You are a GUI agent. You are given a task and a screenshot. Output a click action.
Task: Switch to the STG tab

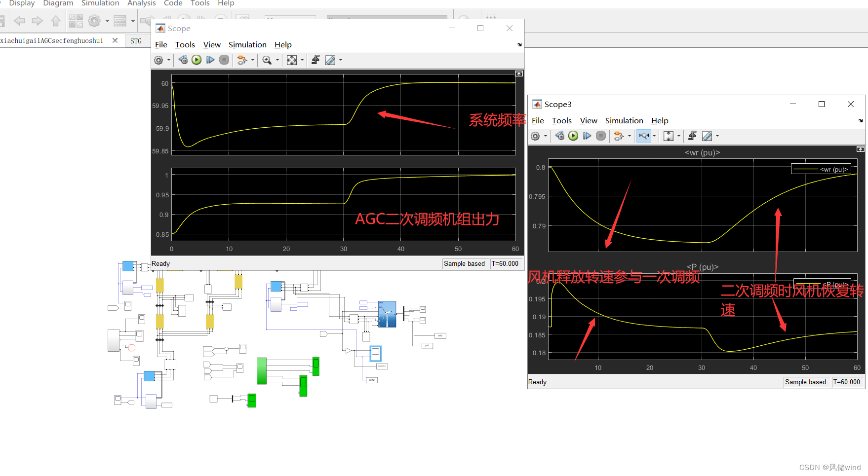point(136,40)
